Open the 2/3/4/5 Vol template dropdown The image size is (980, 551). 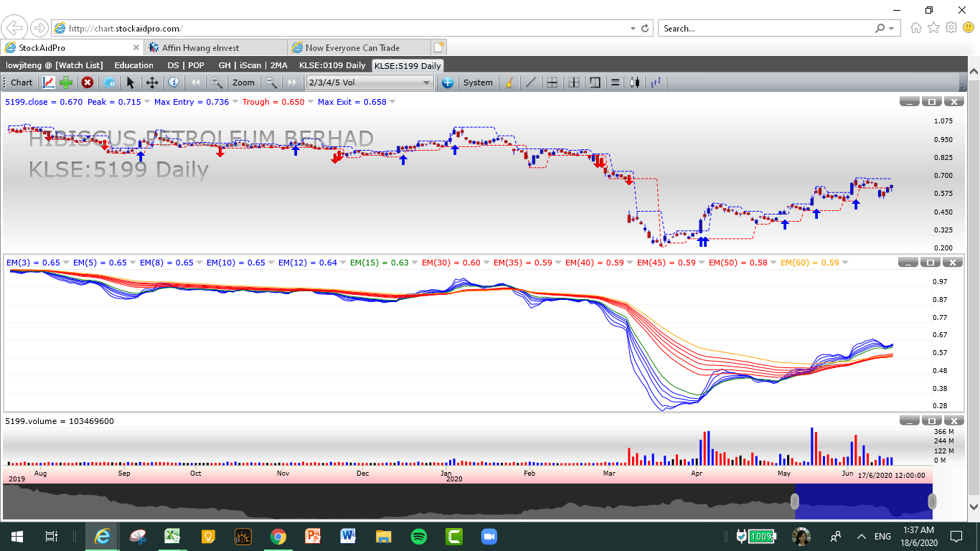[x=369, y=83]
